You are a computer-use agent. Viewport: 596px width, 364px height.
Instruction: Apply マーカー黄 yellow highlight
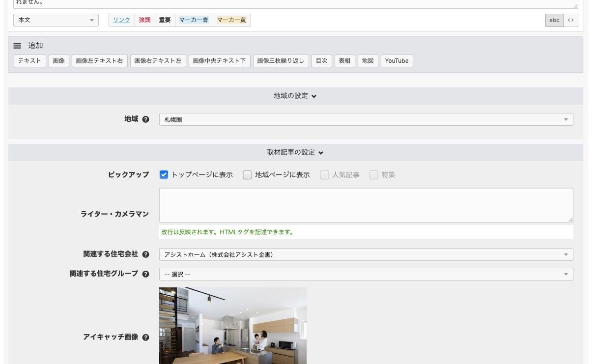(x=231, y=20)
